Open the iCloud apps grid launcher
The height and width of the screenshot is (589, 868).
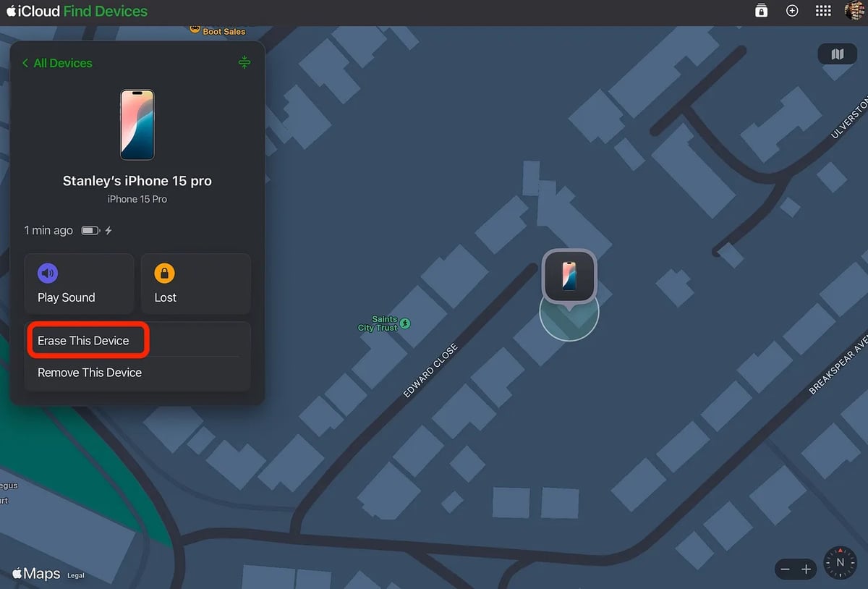coord(823,11)
